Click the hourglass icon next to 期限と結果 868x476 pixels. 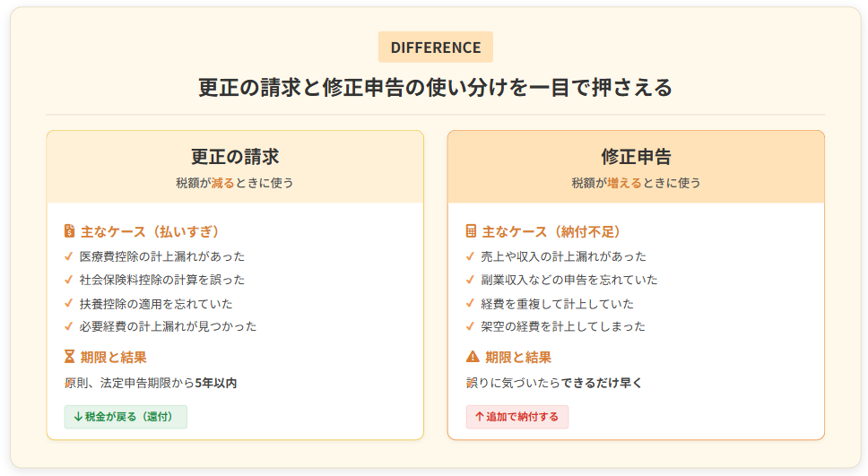click(69, 357)
